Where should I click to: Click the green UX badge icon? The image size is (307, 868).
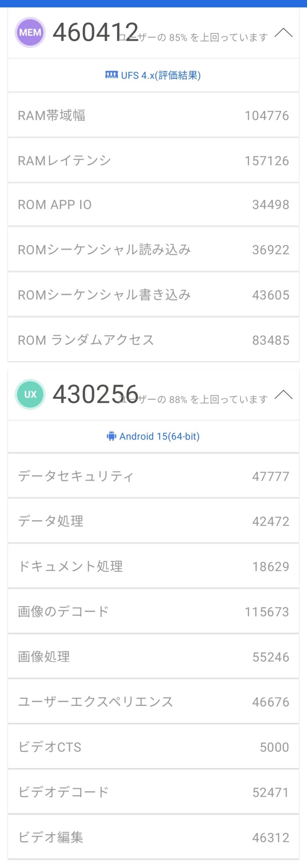coord(30,394)
